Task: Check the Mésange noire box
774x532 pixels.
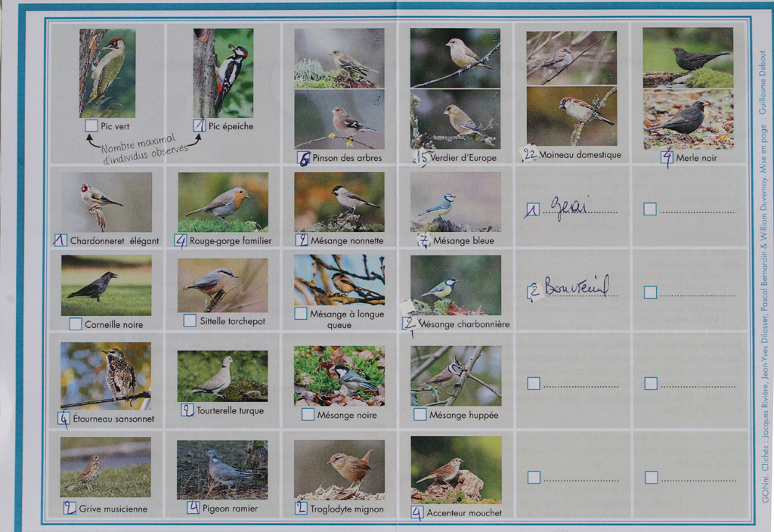Action: [x=308, y=414]
